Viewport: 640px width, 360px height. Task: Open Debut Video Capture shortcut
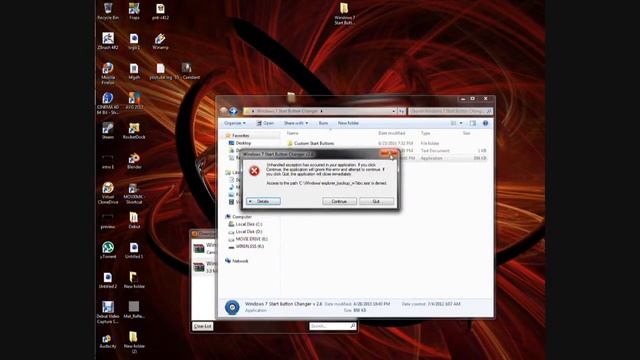click(x=108, y=312)
